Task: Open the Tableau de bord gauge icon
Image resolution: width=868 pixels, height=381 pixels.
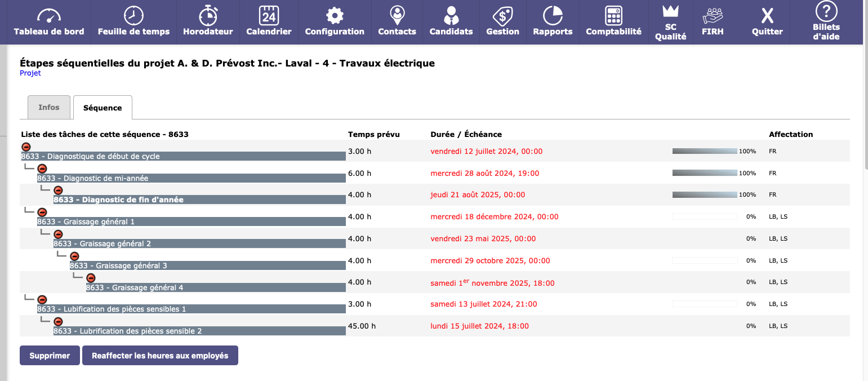Action: [x=49, y=15]
